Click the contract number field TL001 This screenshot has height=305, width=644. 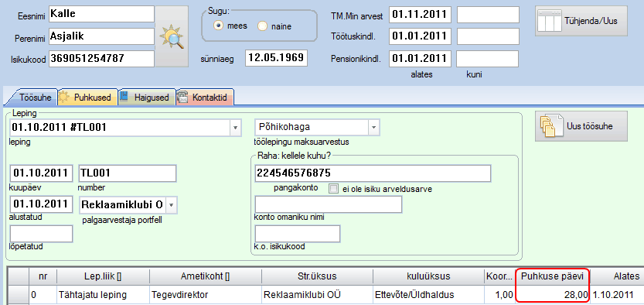(x=128, y=173)
